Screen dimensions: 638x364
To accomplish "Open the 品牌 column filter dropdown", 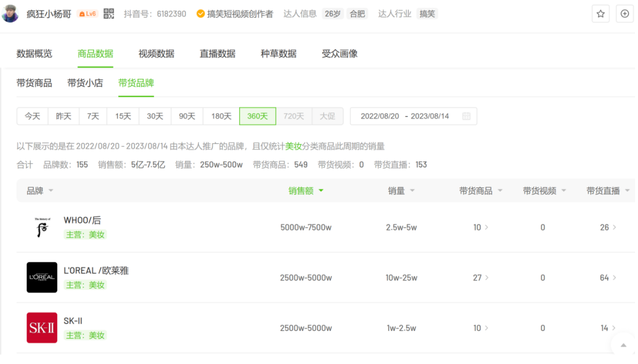I will click(51, 191).
